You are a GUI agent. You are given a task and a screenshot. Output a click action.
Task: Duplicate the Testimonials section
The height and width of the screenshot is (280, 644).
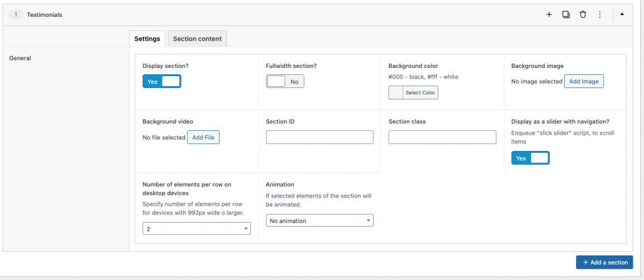(565, 14)
